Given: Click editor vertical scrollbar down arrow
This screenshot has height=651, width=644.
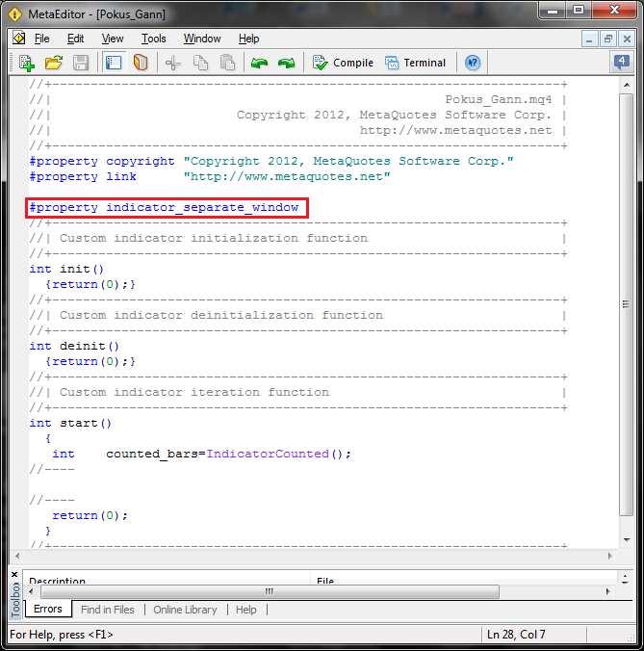Looking at the screenshot, I should (627, 539).
